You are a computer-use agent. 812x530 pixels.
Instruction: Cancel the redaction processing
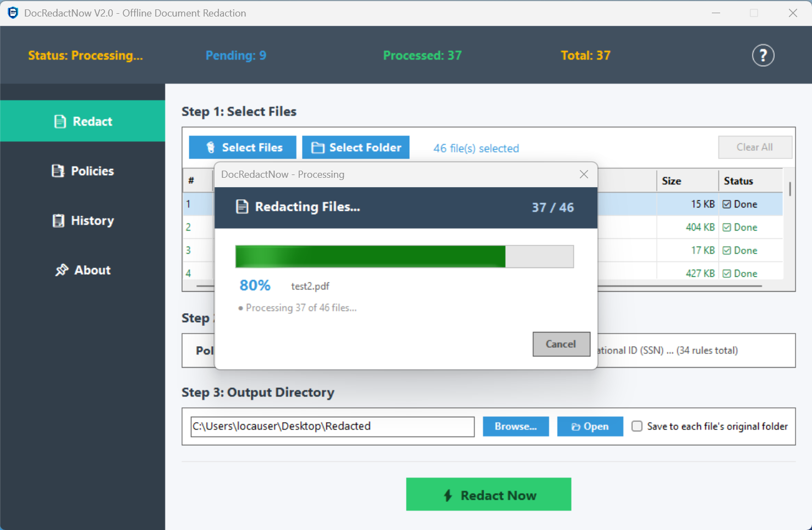tap(561, 344)
